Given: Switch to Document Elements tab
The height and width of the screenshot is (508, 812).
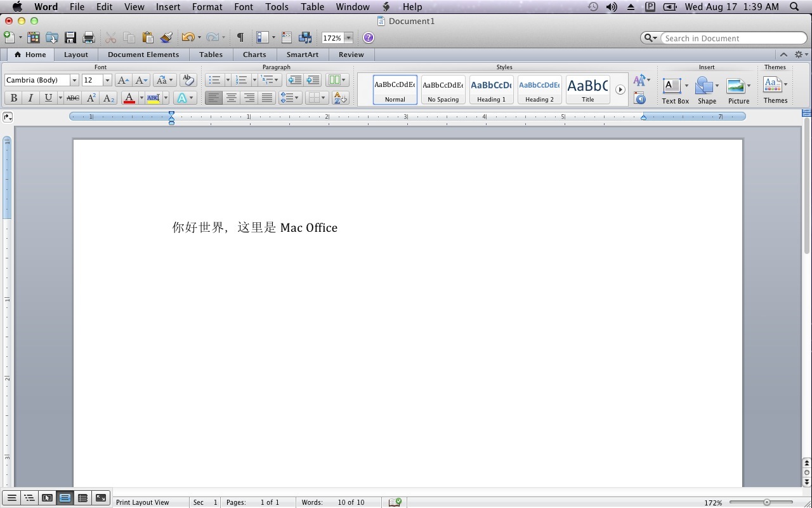Looking at the screenshot, I should [143, 55].
